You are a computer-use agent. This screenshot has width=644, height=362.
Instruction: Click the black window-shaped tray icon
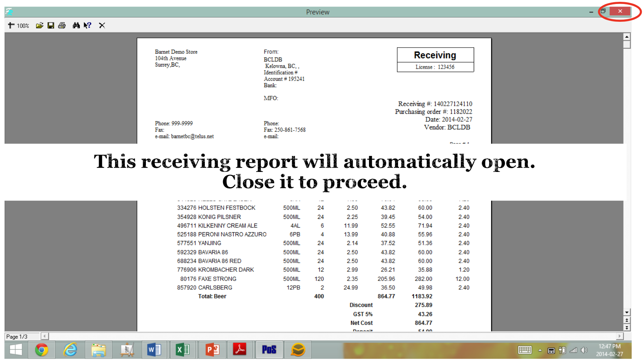click(551, 350)
